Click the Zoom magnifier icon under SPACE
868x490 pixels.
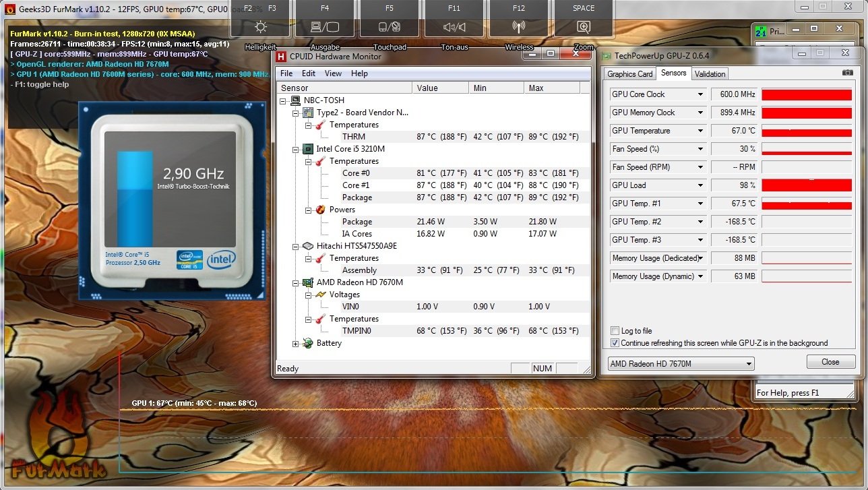[584, 27]
